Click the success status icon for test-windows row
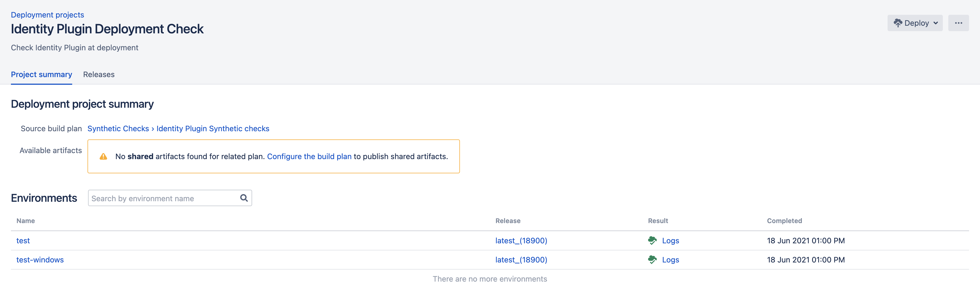 [652, 260]
